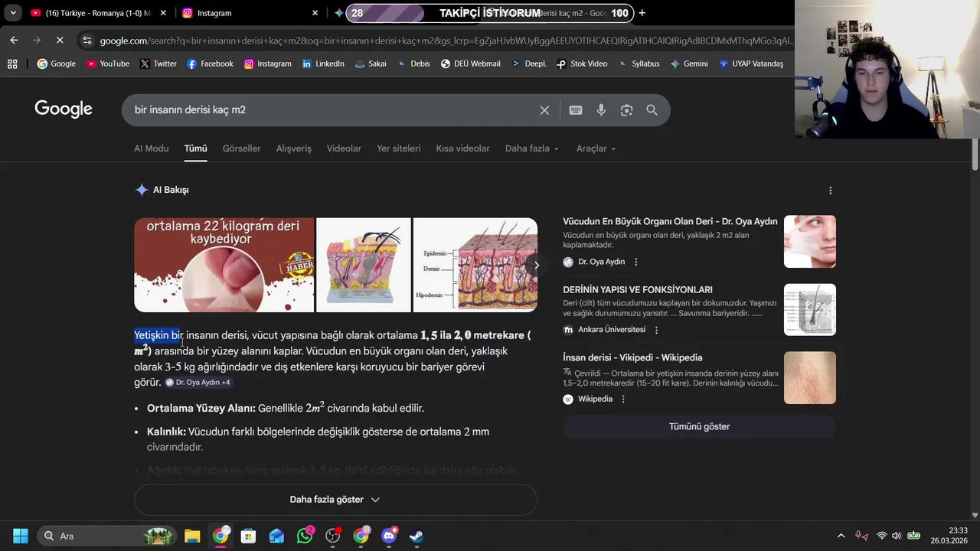Open the LinkedIn bookmark
The height and width of the screenshot is (551, 980).
[x=323, y=64]
